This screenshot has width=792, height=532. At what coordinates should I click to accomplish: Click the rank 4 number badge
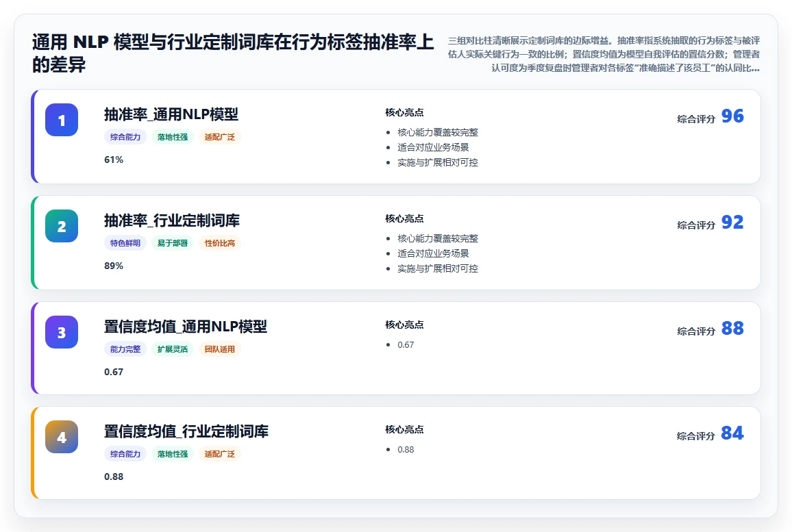coord(62,437)
